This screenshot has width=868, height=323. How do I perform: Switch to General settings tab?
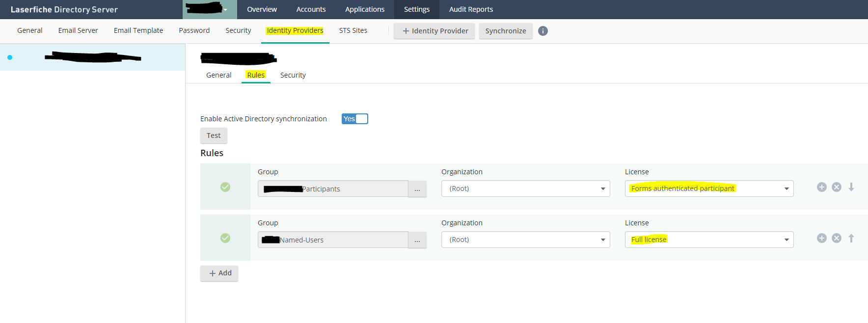coord(30,30)
